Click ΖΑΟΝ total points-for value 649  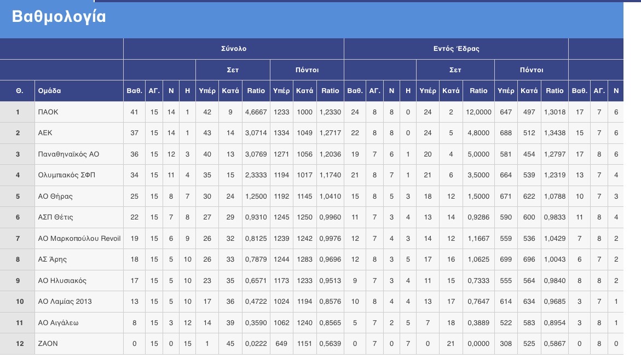tap(281, 344)
